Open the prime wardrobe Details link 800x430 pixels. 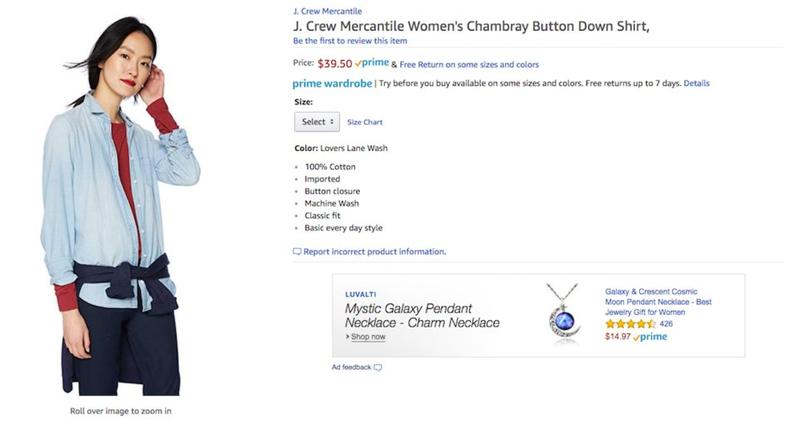tap(696, 84)
